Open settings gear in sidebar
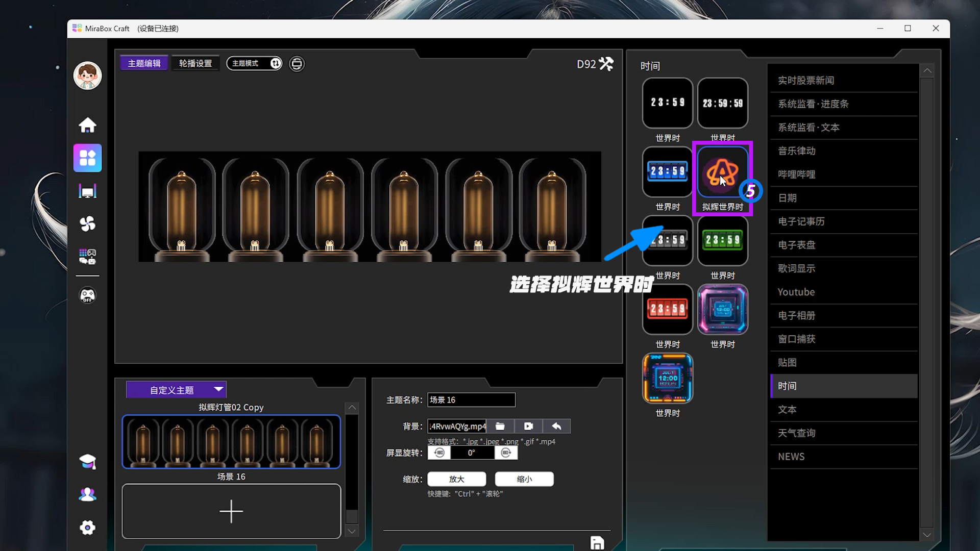The width and height of the screenshot is (980, 551). (87, 528)
